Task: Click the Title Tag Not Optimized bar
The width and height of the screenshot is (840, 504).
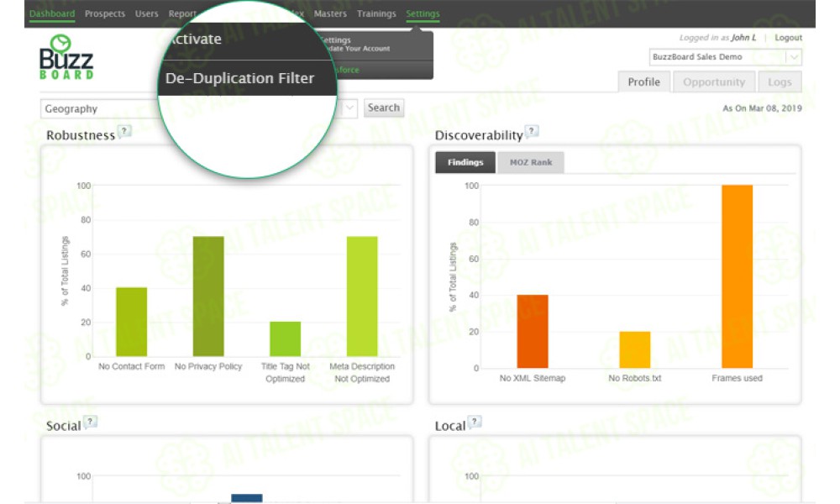Action: tap(285, 339)
